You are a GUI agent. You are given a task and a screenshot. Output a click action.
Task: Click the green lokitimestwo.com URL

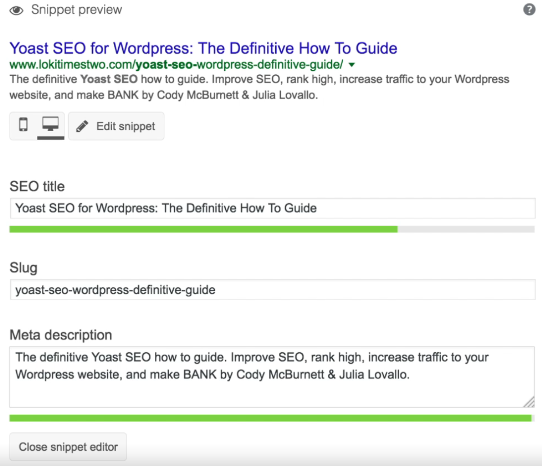(176, 65)
